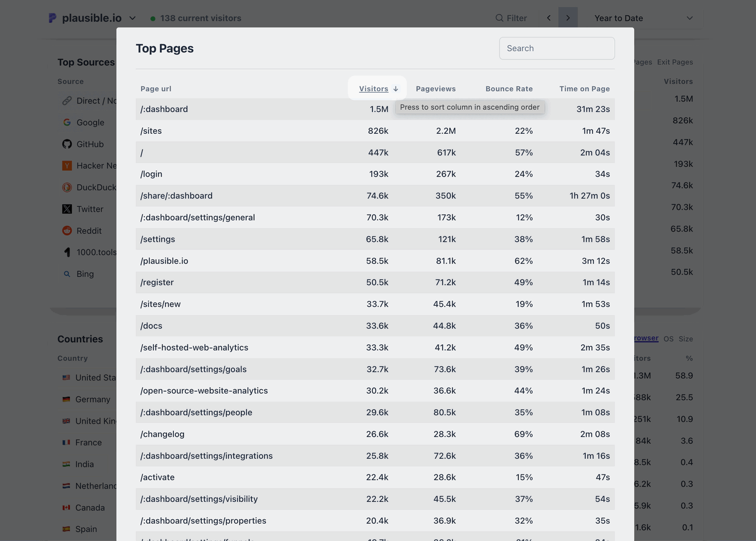This screenshot has height=541, width=756.
Task: Click the GitHub source icon
Action: (x=67, y=144)
